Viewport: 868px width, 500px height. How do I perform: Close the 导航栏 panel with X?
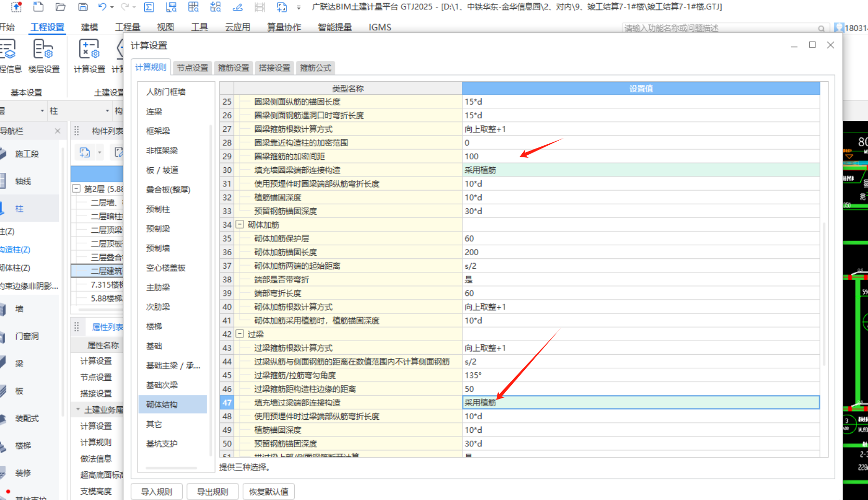tap(57, 131)
